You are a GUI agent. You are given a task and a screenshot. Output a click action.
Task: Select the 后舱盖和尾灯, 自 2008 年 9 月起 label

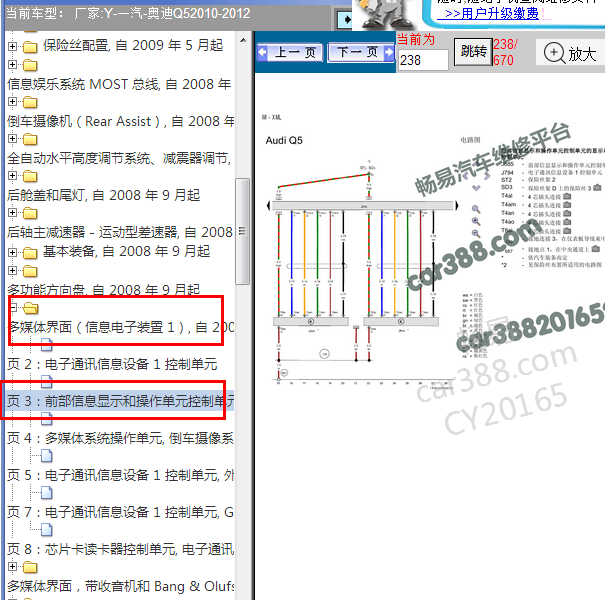click(x=103, y=195)
